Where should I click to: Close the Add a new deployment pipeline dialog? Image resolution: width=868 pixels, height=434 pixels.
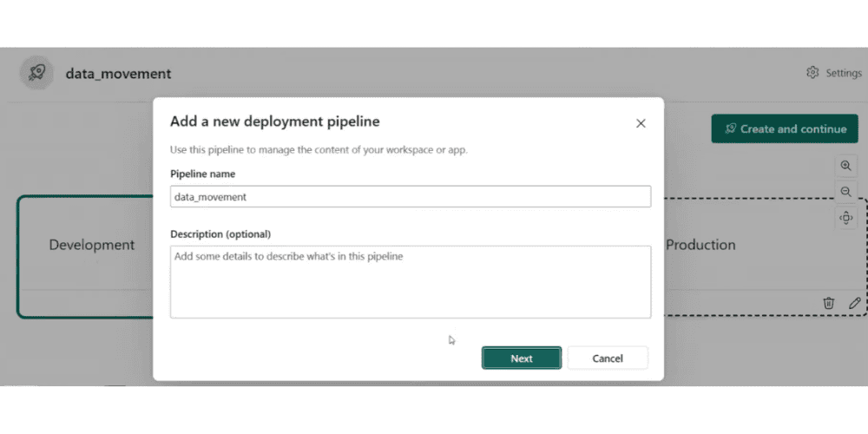pyautogui.click(x=641, y=123)
